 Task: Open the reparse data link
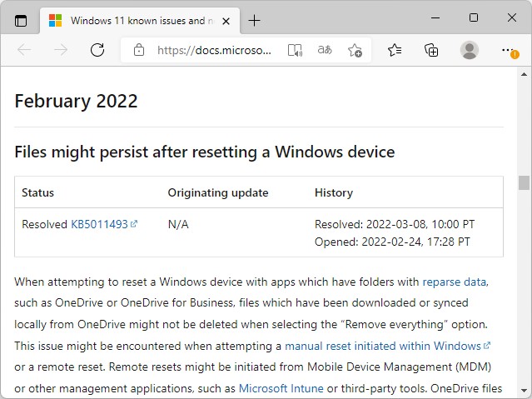[454, 282]
